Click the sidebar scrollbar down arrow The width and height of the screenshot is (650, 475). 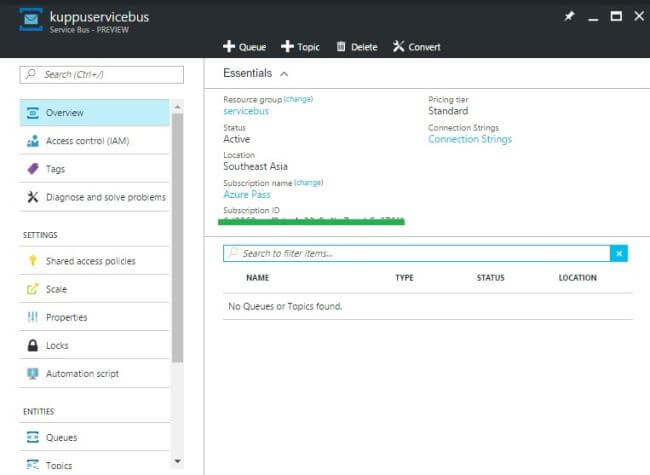pyautogui.click(x=177, y=461)
